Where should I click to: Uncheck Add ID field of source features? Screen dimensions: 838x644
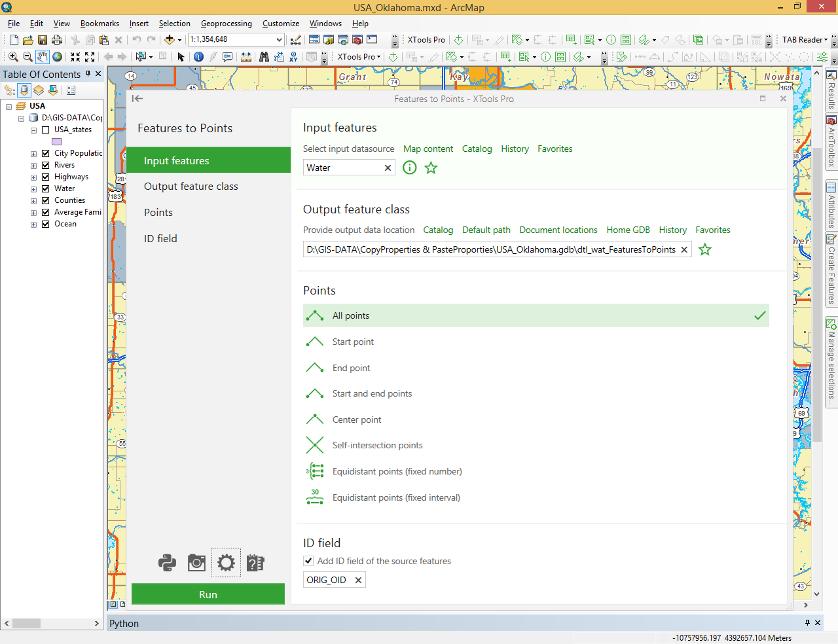pos(308,561)
